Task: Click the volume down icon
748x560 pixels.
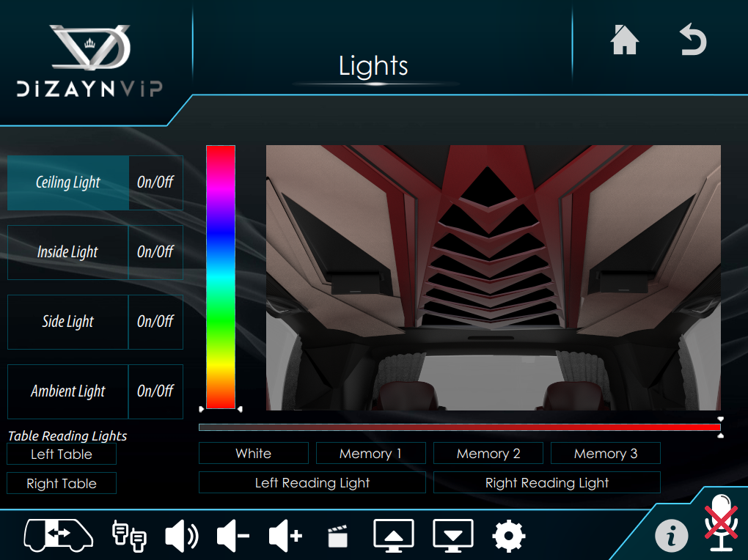Action: point(233,537)
